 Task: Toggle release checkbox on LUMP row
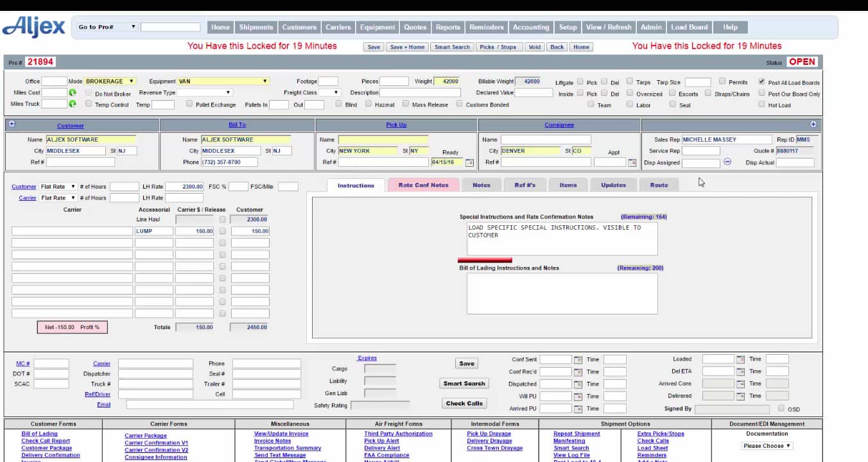[223, 231]
